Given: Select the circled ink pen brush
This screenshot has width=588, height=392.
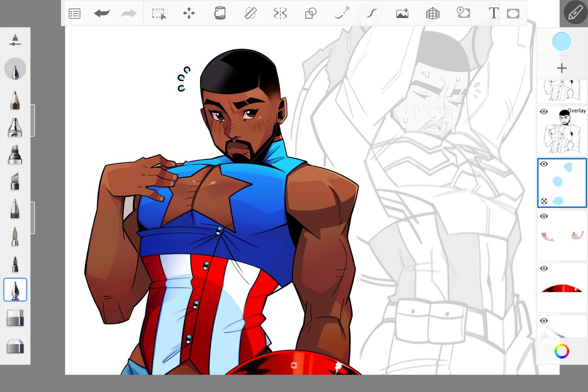Looking at the screenshot, I should (15, 69).
